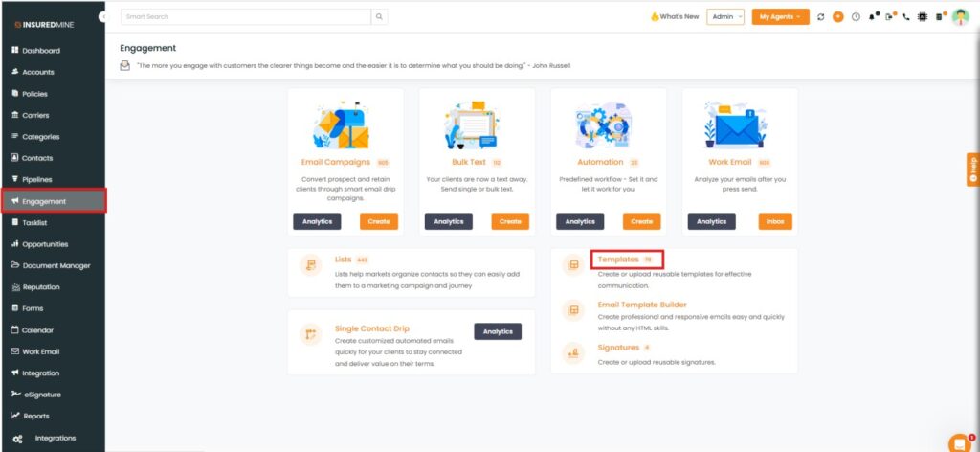Expand the My Agents dropdown
Viewport: 980px width, 452px height.
click(780, 16)
